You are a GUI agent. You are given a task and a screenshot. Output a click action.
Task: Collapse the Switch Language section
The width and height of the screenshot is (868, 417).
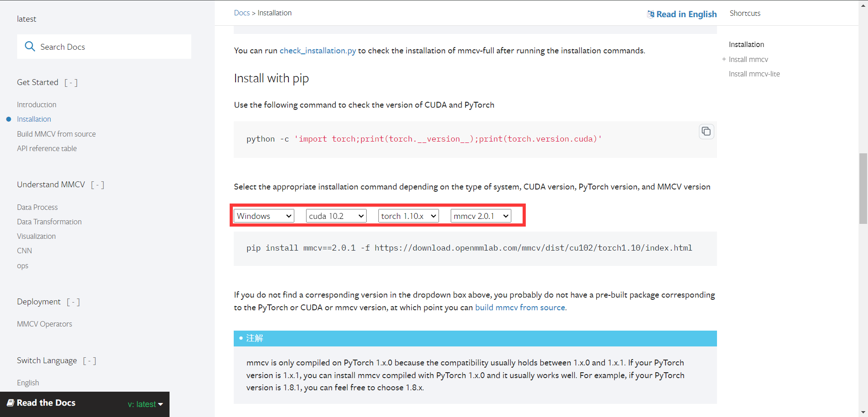(90, 360)
